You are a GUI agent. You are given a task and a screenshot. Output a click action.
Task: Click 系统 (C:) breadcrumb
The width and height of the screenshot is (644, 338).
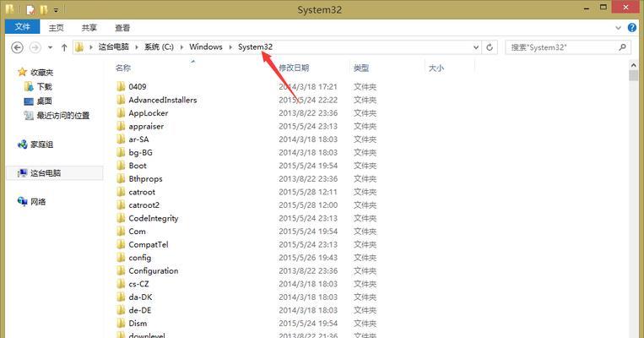coord(159,46)
